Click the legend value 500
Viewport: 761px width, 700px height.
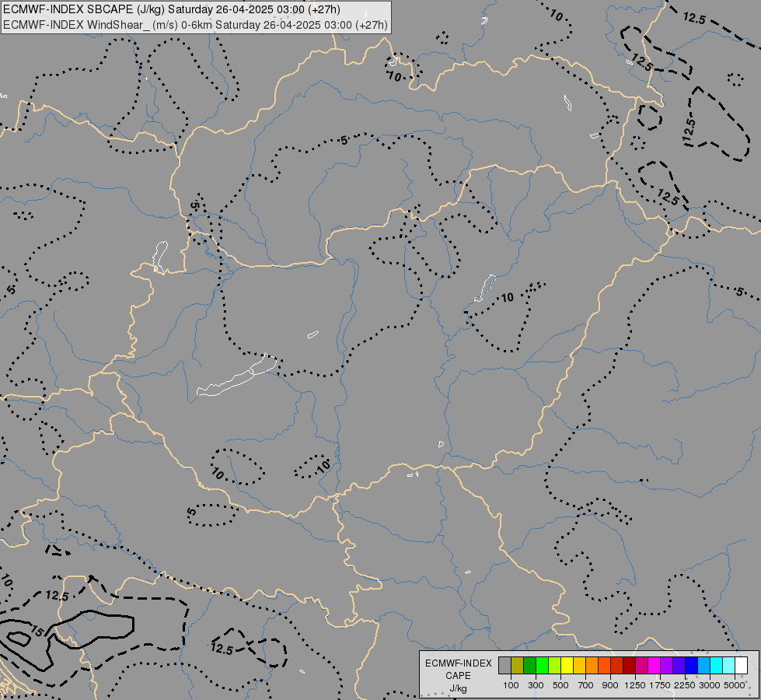(x=560, y=685)
